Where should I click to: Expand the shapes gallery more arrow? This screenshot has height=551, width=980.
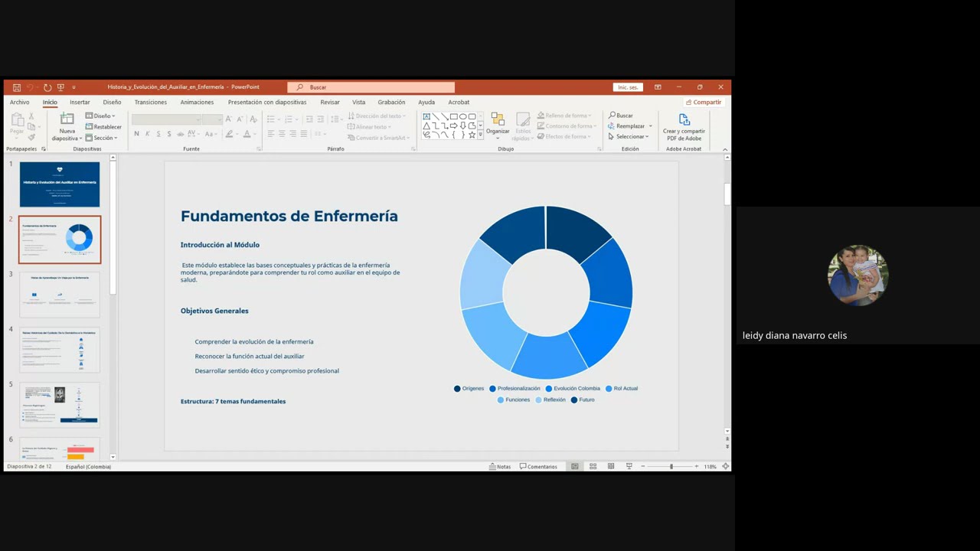481,135
